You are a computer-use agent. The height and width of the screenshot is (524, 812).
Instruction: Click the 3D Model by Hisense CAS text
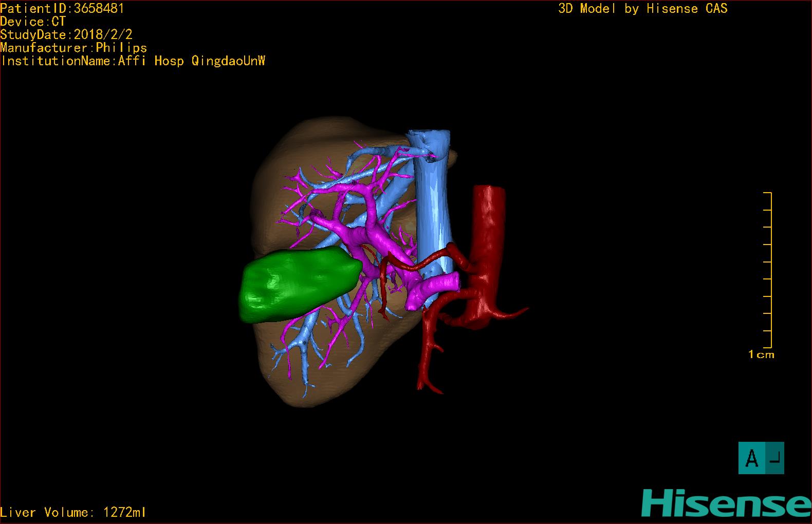coord(643,8)
